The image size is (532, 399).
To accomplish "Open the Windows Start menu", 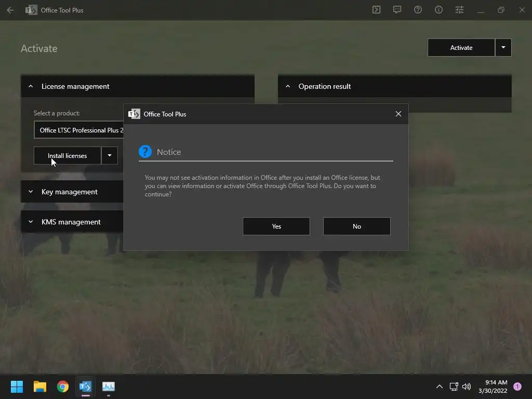I will coord(17,387).
